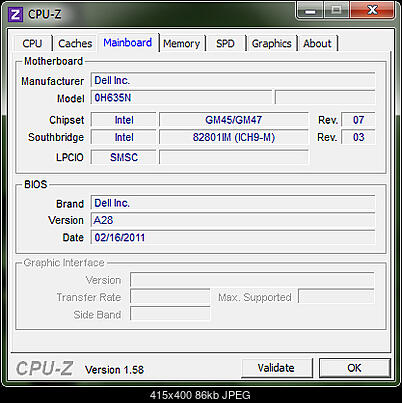Click the Chipset vendor field Intel
Image resolution: width=402 pixels, height=403 pixels.
[124, 120]
